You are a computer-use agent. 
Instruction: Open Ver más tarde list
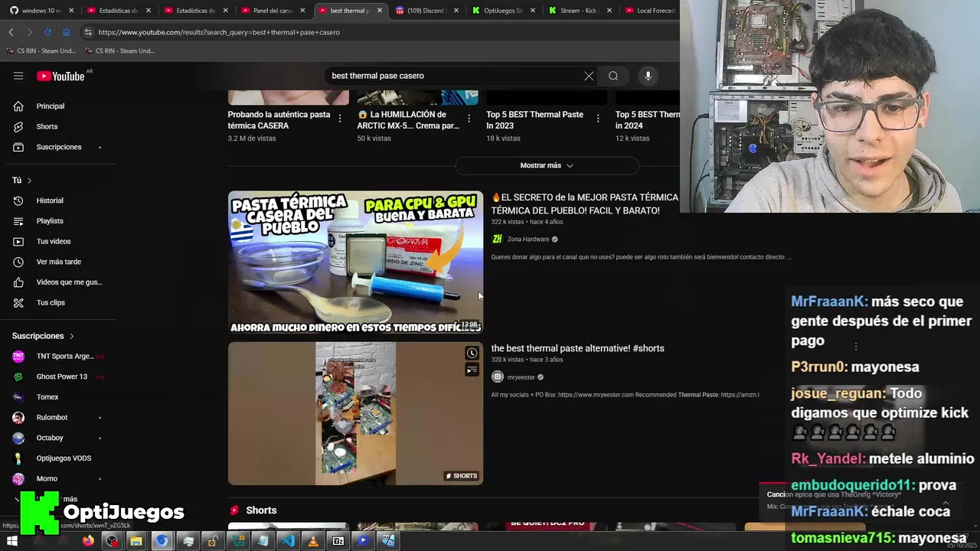(x=59, y=262)
